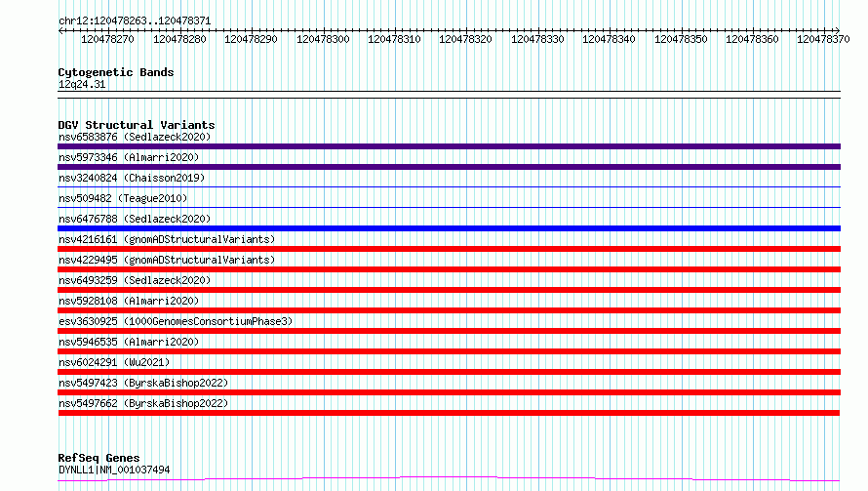This screenshot has width=868, height=491.
Task: Select the red bar for nsv5497662
Action: coord(449,413)
